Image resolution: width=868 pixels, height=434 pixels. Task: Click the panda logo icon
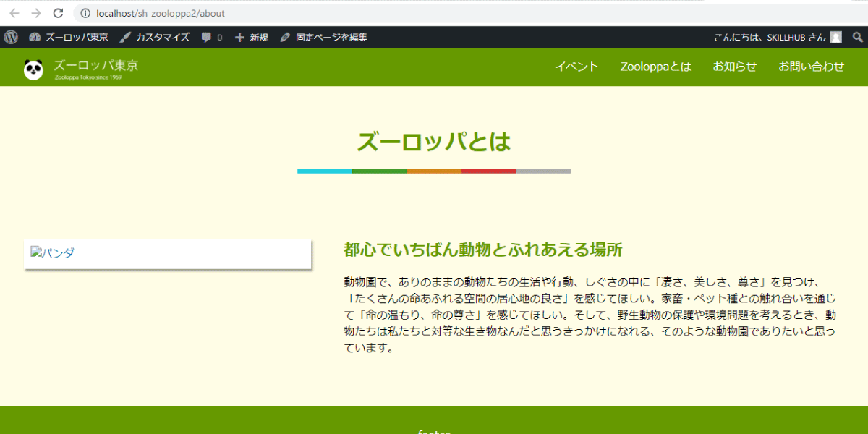[x=33, y=69]
